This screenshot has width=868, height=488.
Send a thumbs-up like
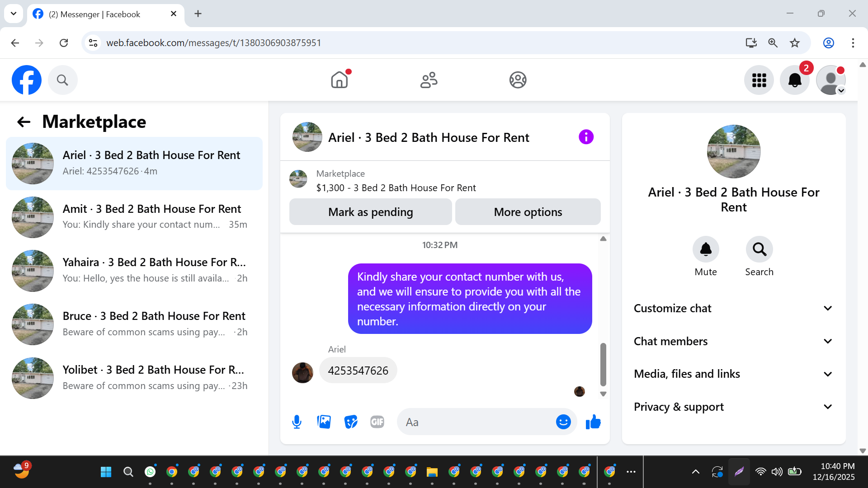click(593, 422)
